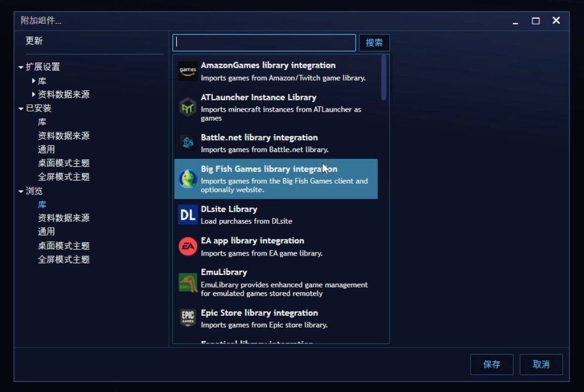Screen dimensions: 584x392
Task: Click the 保存 button
Action: (x=492, y=365)
